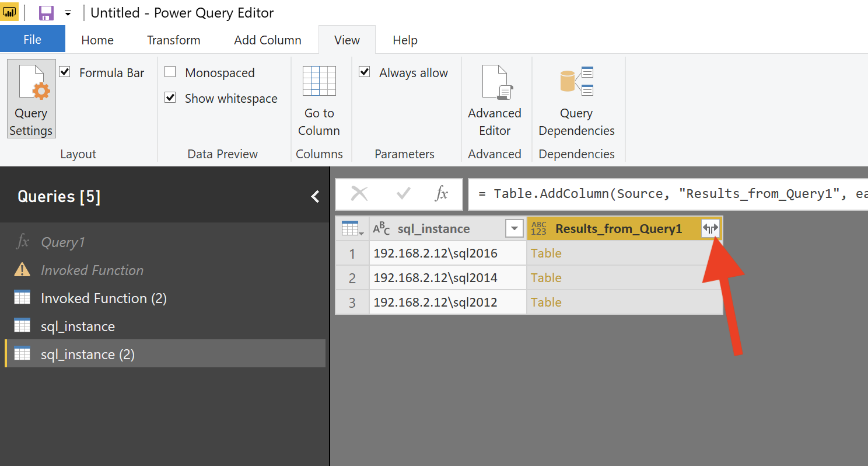Open the Table link in row 2
This screenshot has width=868, height=466.
click(546, 278)
